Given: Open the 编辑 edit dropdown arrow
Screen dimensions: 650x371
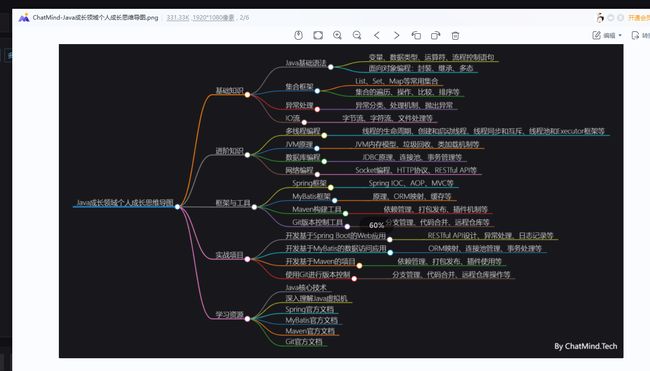Looking at the screenshot, I should click(x=620, y=35).
